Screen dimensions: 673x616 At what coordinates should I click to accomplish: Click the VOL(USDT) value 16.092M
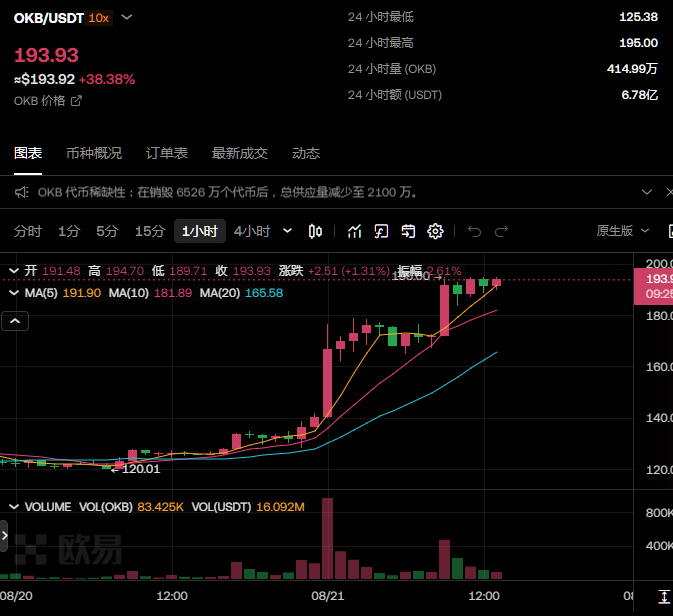tap(280, 507)
